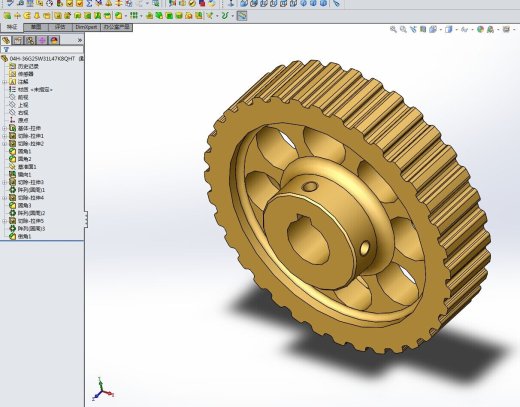Expand the 注解 annotations node
This screenshot has height=407, width=520.
[x=5, y=82]
